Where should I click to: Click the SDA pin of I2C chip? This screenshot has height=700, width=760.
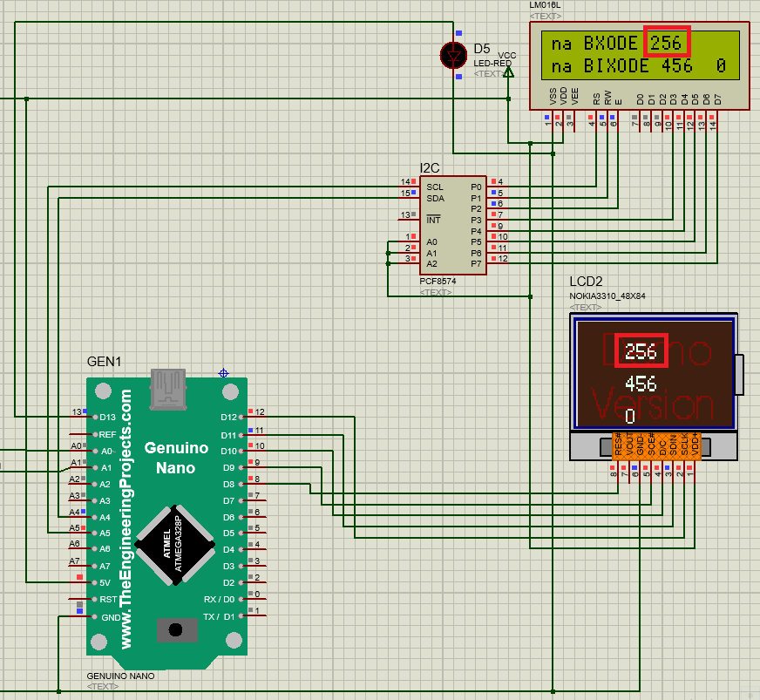click(435, 198)
